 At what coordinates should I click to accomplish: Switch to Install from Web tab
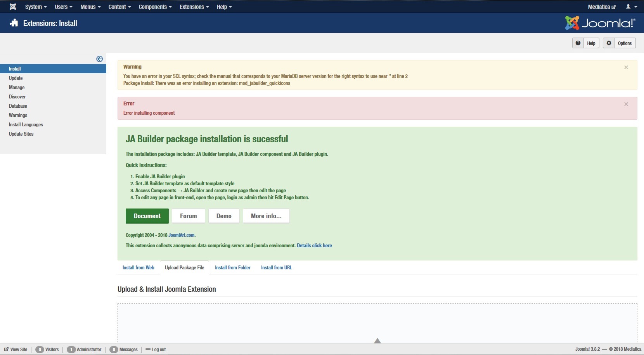pyautogui.click(x=138, y=267)
